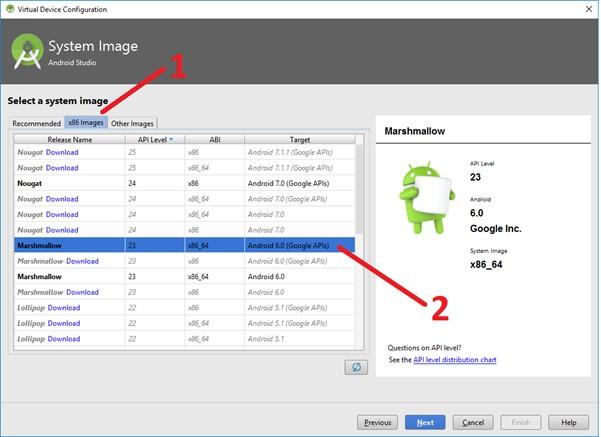Image resolution: width=601 pixels, height=437 pixels.
Task: Click the Target column header
Action: pyautogui.click(x=300, y=140)
